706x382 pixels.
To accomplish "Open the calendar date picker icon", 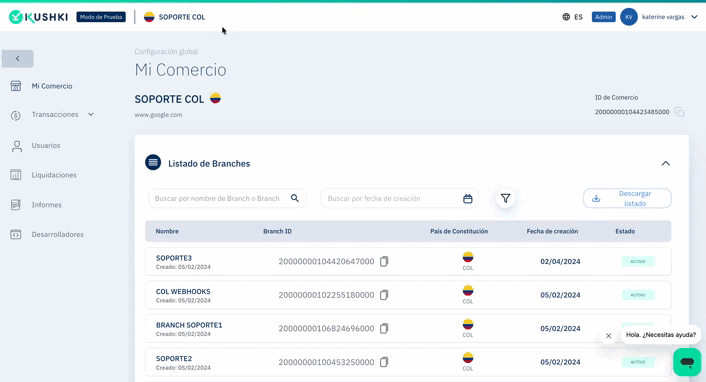I will point(468,199).
